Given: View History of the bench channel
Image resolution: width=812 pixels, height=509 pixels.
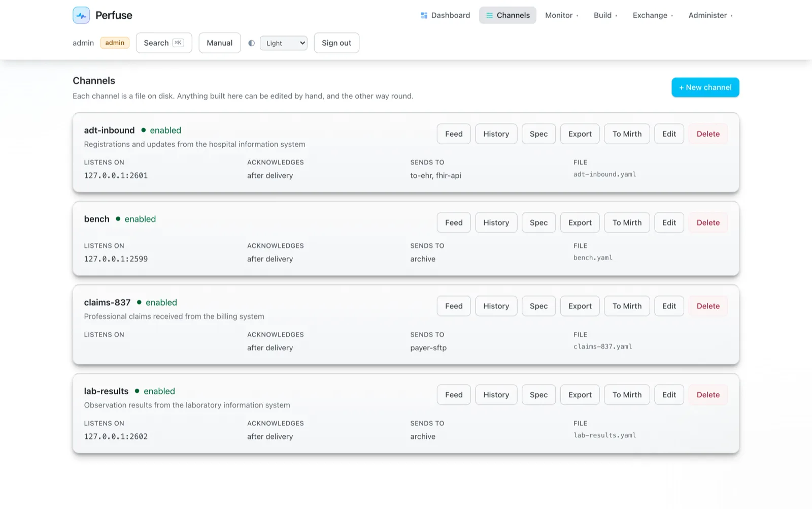Looking at the screenshot, I should tap(496, 222).
